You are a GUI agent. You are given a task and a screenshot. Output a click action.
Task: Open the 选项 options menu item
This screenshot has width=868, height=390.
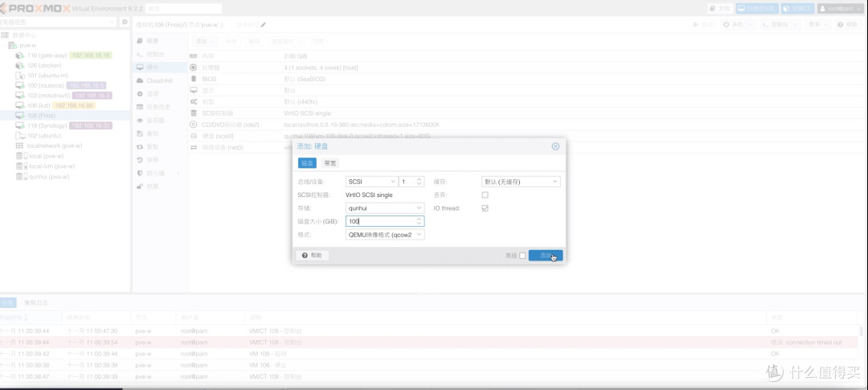click(x=152, y=93)
